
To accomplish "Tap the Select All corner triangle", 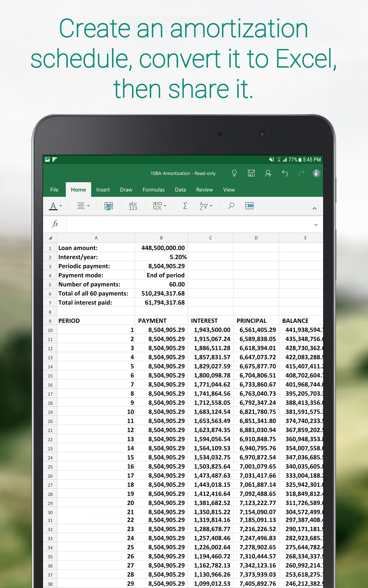I will pyautogui.click(x=50, y=238).
